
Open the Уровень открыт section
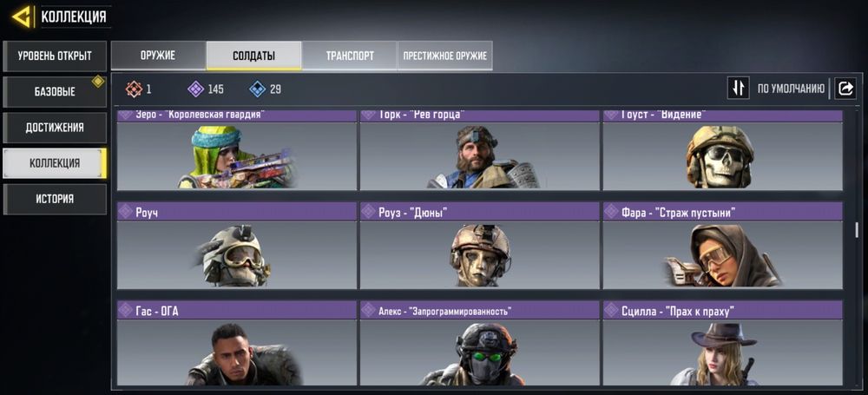click(55, 56)
